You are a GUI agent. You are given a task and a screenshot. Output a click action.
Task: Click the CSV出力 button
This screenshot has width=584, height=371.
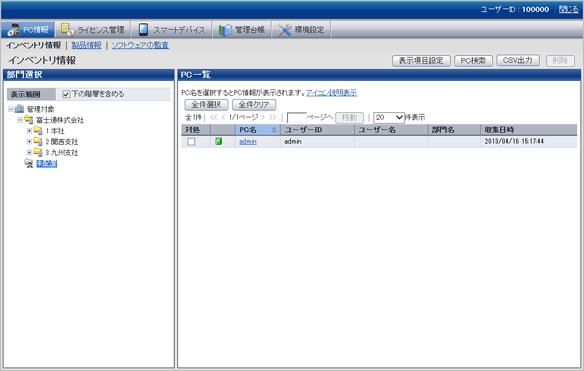[518, 61]
